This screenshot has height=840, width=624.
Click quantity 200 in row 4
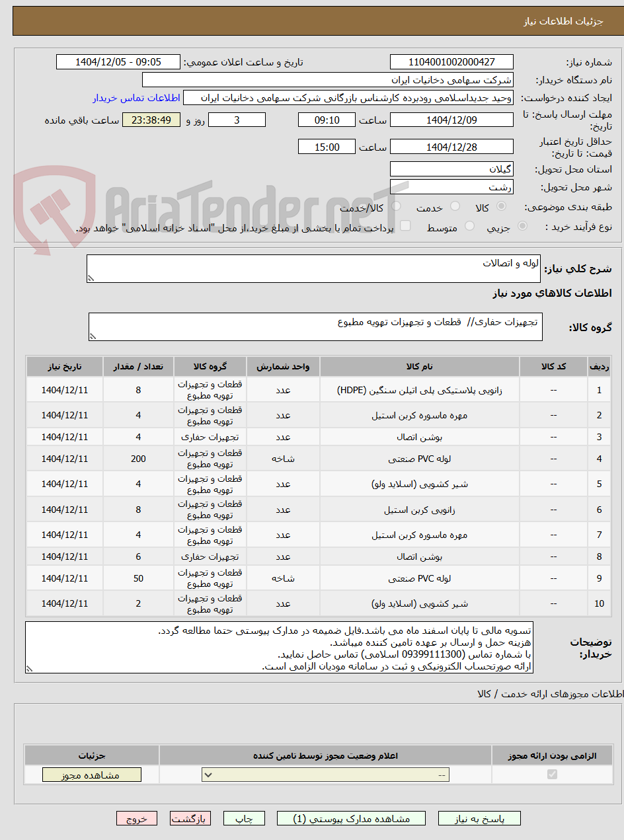coord(138,459)
